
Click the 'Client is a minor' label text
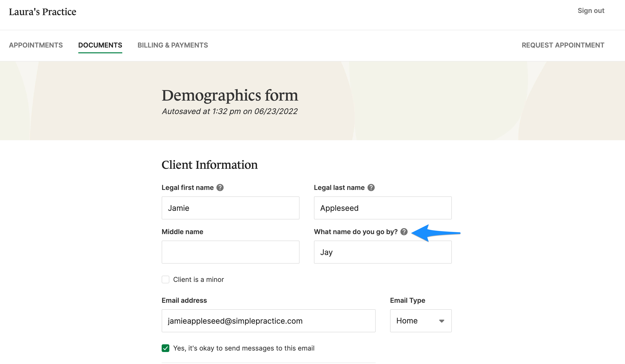[x=198, y=280]
